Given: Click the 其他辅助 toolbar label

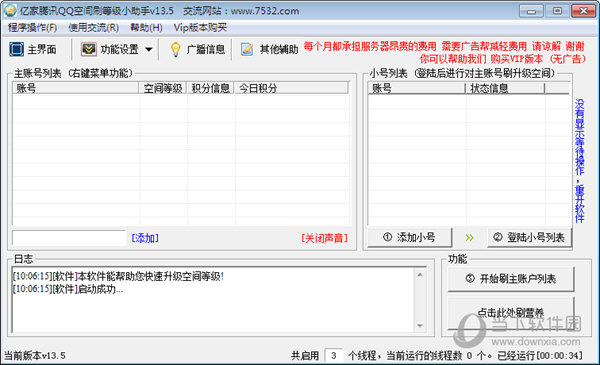Looking at the screenshot, I should [x=279, y=49].
